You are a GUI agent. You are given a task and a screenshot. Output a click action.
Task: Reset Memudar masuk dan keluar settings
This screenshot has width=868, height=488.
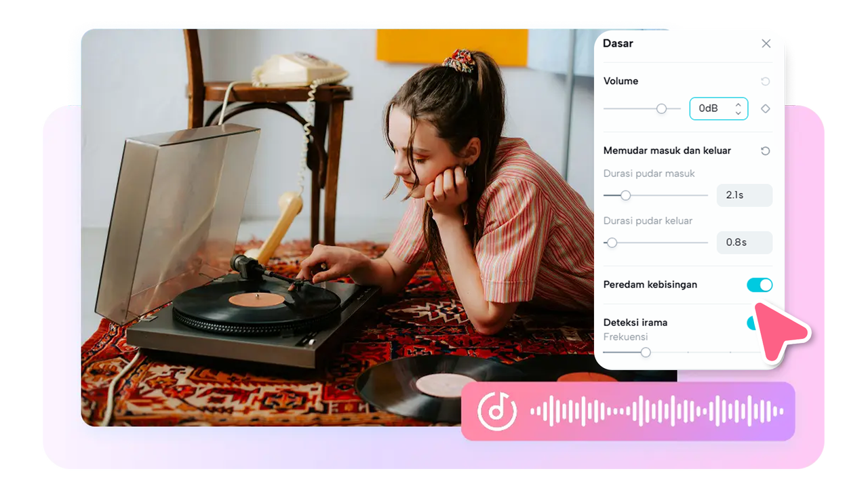pos(765,150)
